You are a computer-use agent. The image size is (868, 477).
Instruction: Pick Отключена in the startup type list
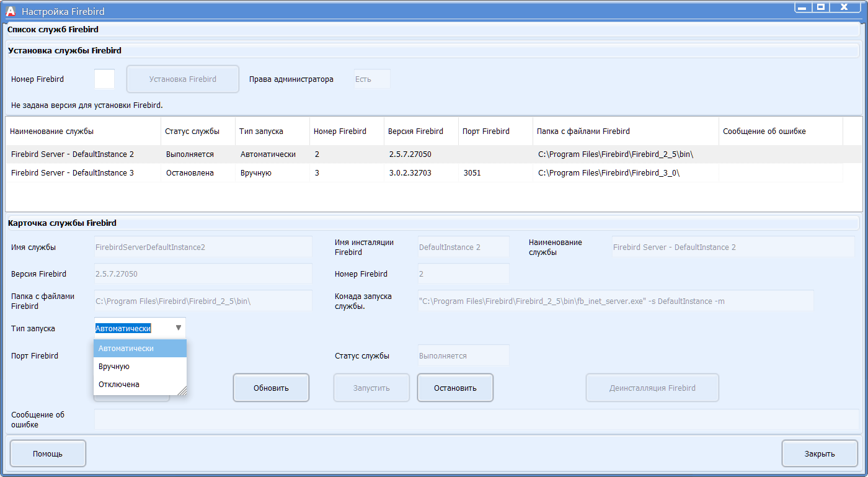click(140, 385)
